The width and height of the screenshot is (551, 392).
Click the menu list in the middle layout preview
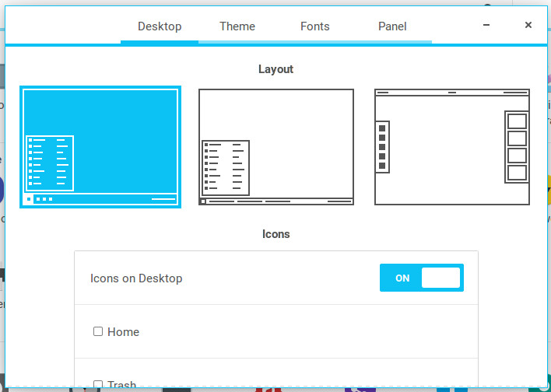(x=226, y=167)
